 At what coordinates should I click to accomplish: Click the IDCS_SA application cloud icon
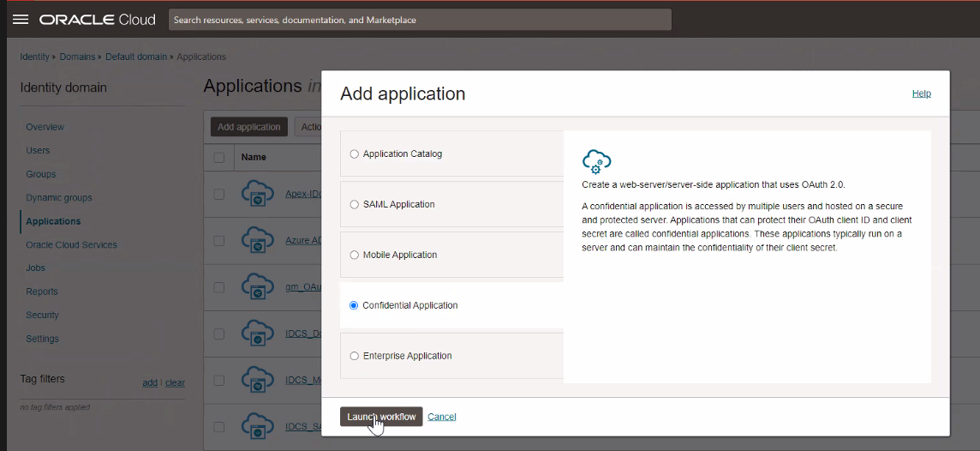click(x=258, y=427)
